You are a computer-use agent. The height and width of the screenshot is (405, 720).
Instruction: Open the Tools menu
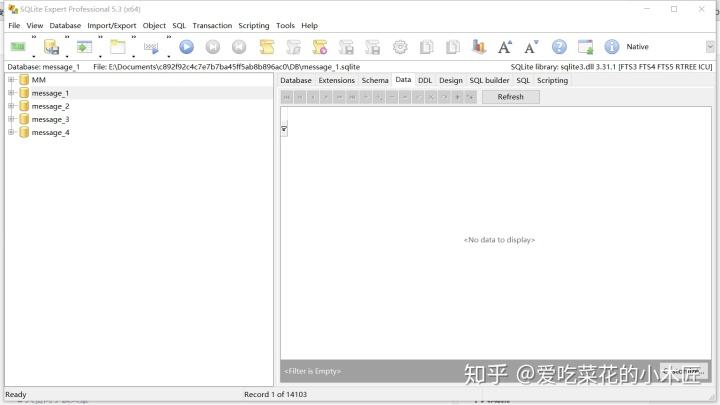[x=285, y=26]
